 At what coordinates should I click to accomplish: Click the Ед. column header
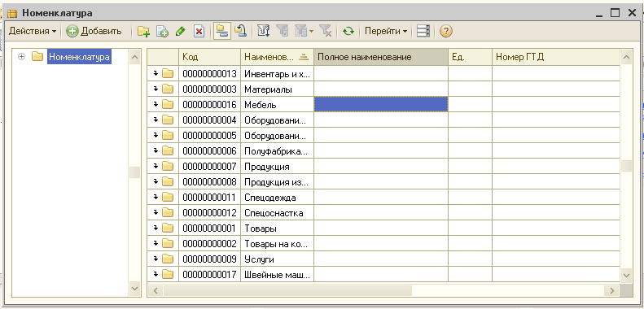[x=470, y=57]
